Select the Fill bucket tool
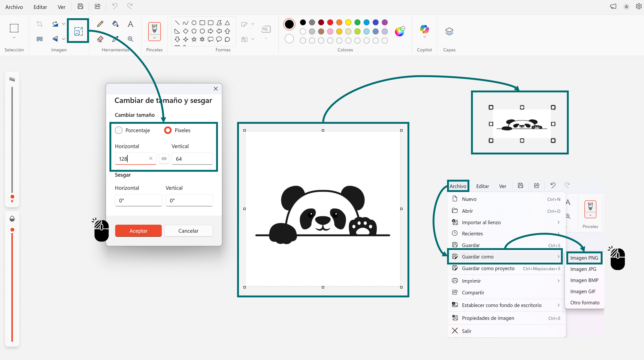The width and height of the screenshot is (644, 360). point(115,24)
